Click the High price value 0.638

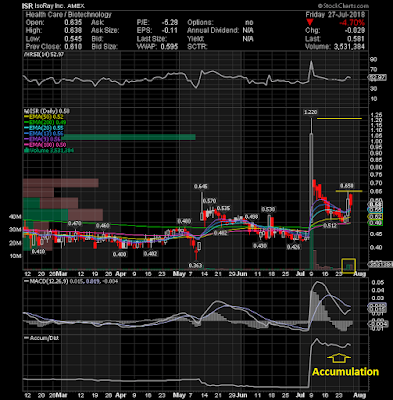tap(73, 30)
